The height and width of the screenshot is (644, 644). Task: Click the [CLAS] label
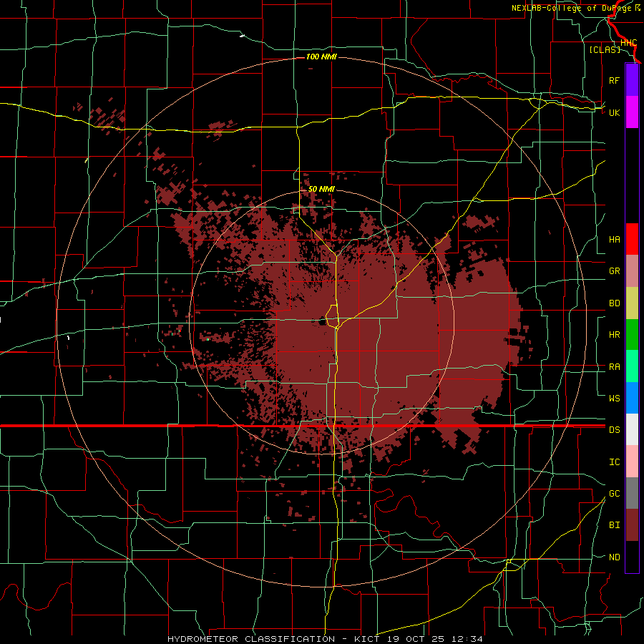[x=605, y=49]
